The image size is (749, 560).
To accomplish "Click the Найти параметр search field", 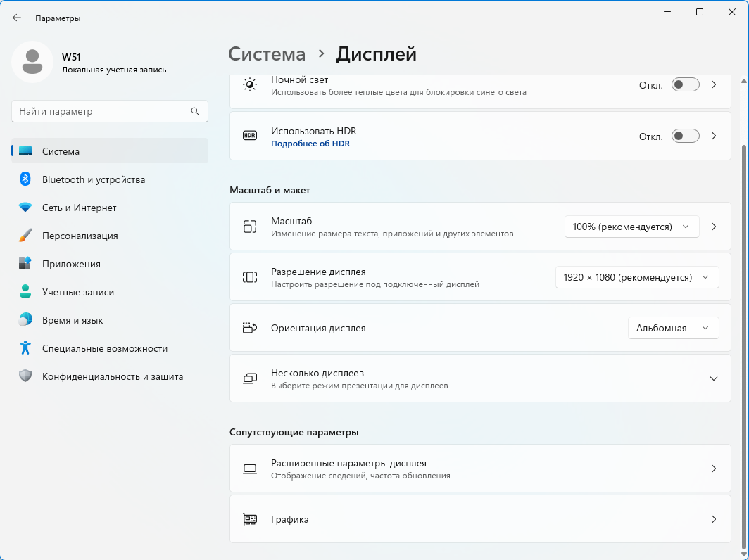I will tap(109, 111).
